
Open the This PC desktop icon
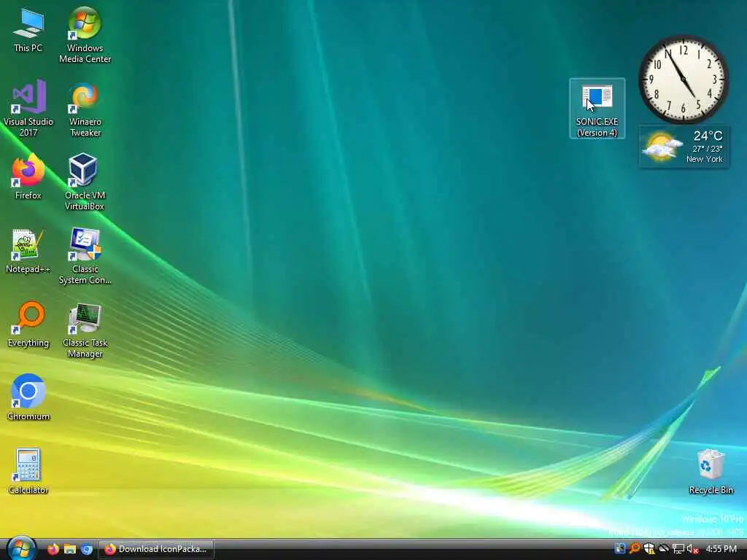pos(28,30)
